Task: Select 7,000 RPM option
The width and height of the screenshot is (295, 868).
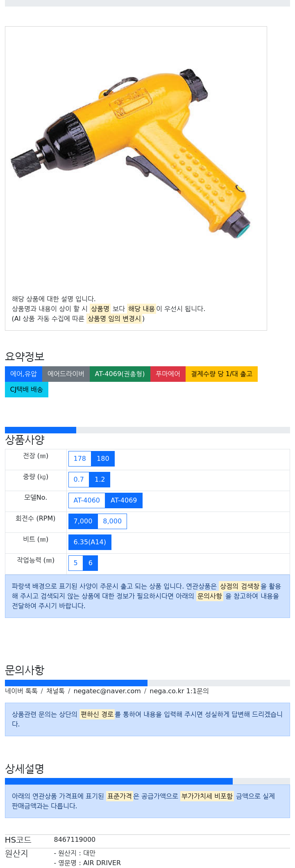Action: tap(83, 521)
